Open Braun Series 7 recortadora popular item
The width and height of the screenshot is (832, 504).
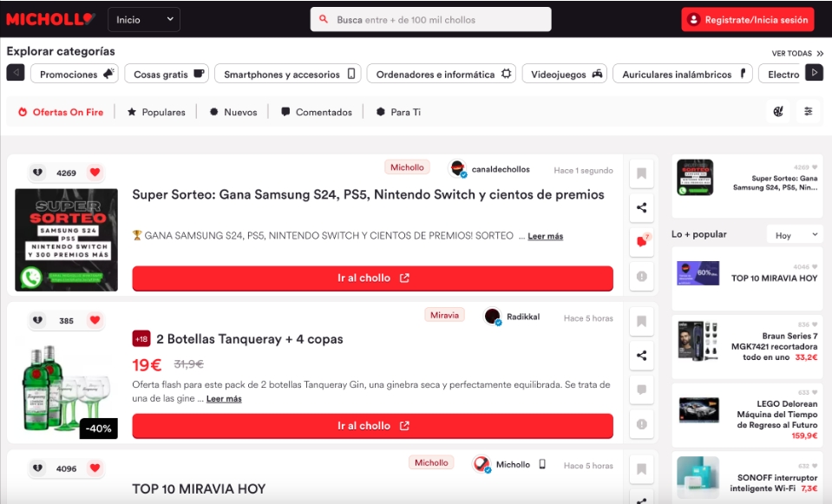tap(747, 346)
